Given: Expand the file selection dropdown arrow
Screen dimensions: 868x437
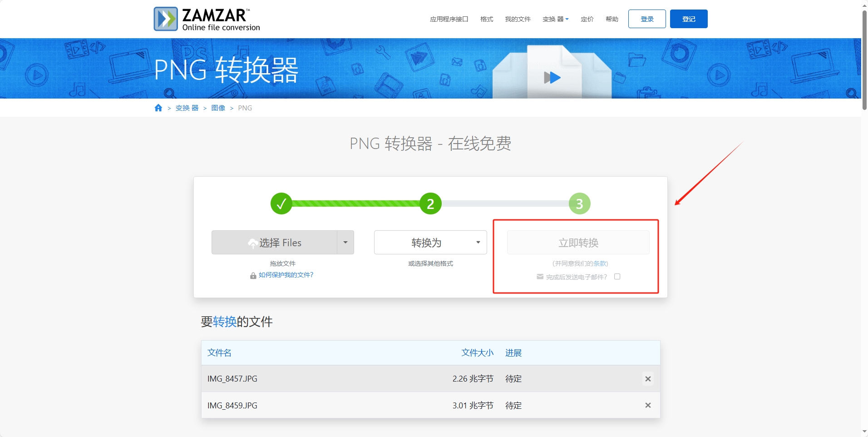Looking at the screenshot, I should point(345,242).
